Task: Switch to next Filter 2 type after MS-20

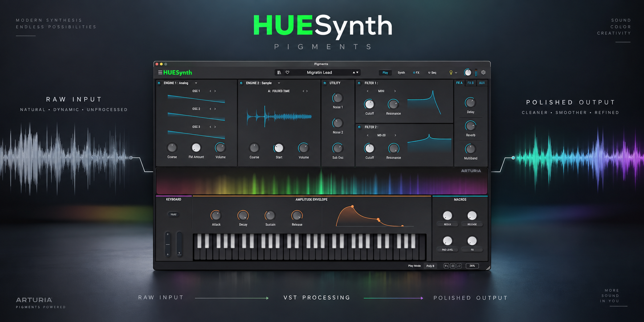Action: 395,135
